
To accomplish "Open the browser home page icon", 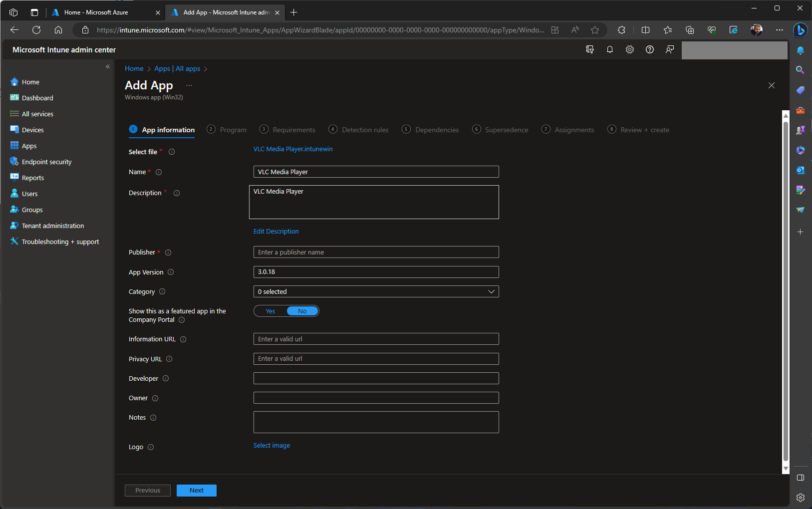I will tap(58, 30).
